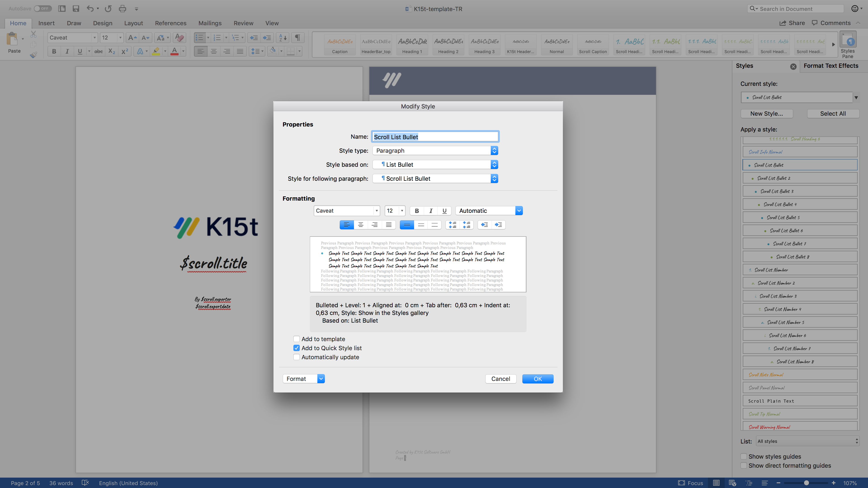Switch to the References ribbon tab

coord(170,23)
